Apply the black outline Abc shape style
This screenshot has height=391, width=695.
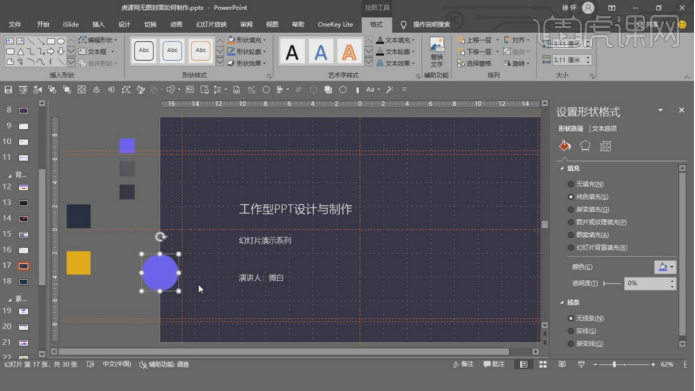(144, 51)
